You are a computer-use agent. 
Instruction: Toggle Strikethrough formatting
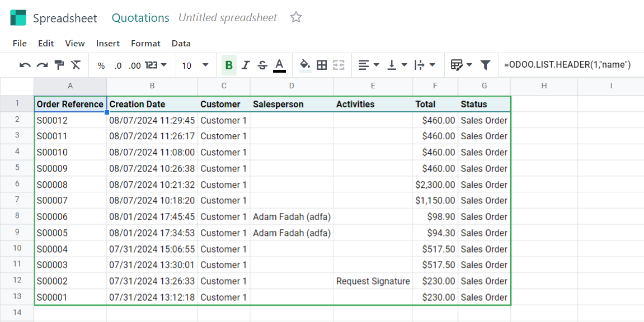263,65
